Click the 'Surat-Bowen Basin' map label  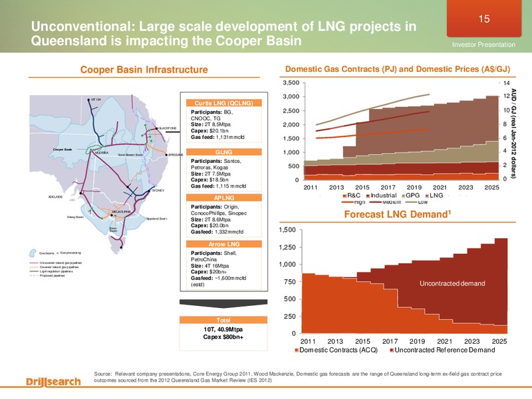pos(130,155)
